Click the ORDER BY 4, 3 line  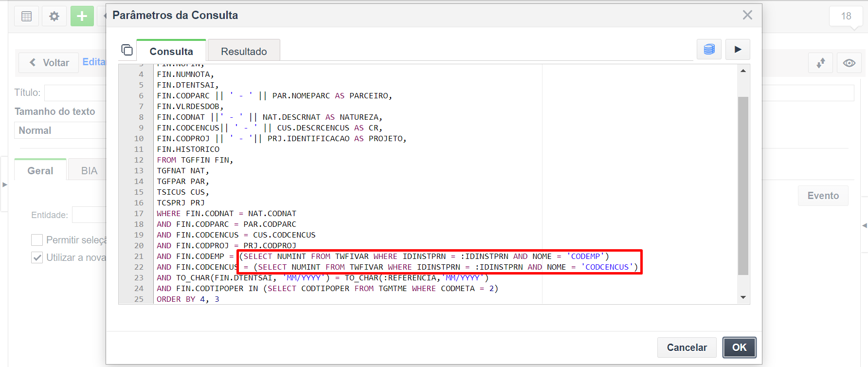coord(188,299)
